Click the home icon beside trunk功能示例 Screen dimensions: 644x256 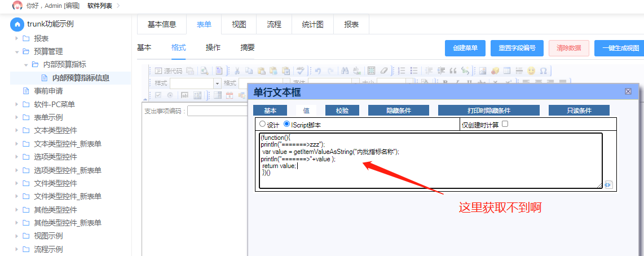17,24
